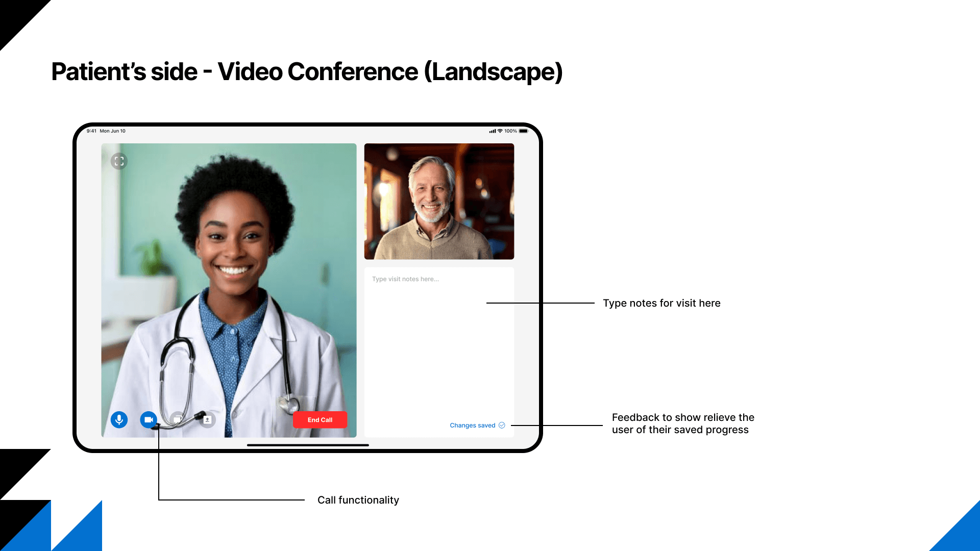980x551 pixels.
Task: Click the Changes saved checkmark icon
Action: pyautogui.click(x=502, y=425)
